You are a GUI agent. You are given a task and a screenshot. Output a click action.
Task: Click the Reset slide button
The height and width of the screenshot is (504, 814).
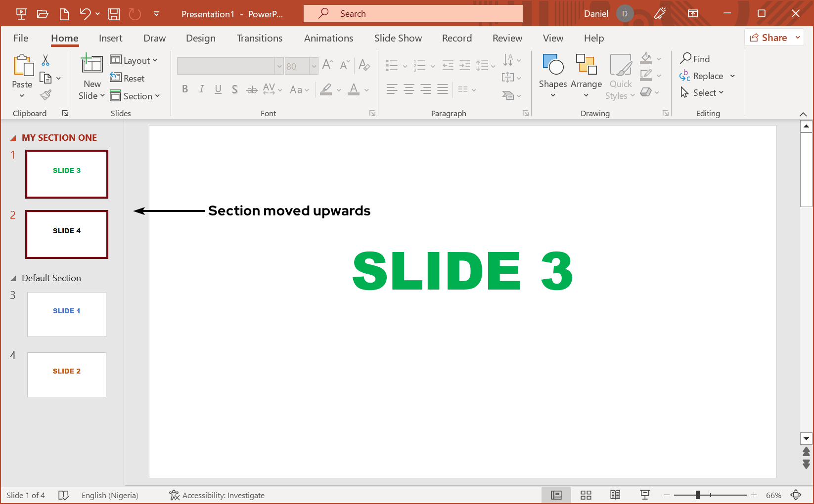tap(128, 79)
